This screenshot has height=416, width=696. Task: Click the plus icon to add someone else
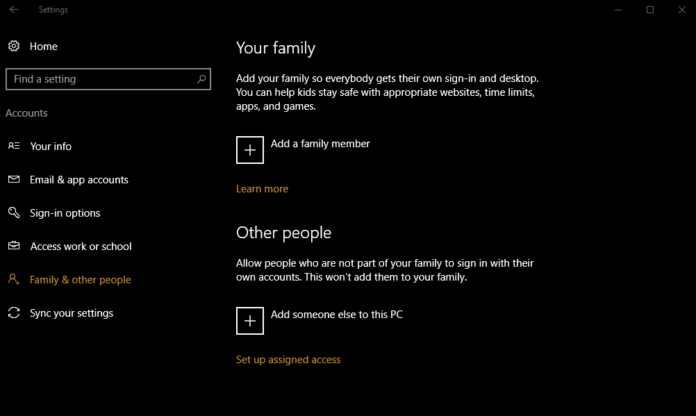point(250,321)
